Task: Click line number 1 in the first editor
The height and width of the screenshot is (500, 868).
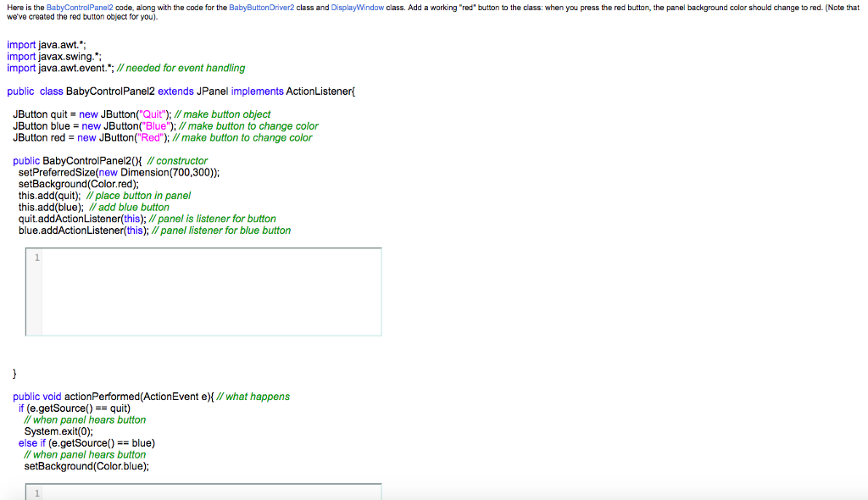Action: click(36, 255)
